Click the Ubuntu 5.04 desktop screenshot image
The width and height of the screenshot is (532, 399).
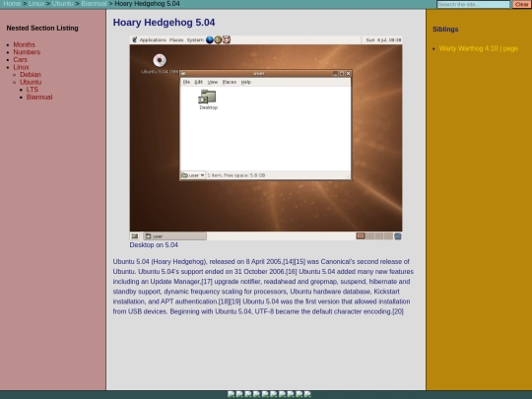click(x=266, y=138)
